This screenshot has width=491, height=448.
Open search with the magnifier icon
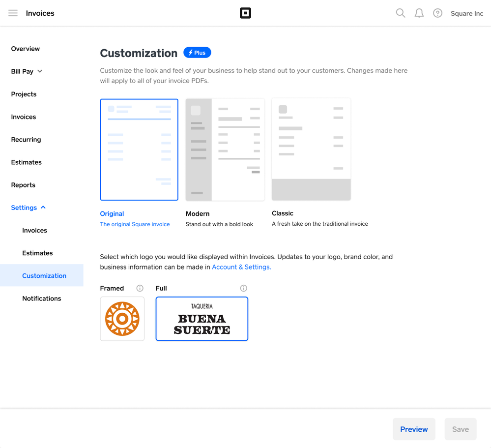point(401,13)
